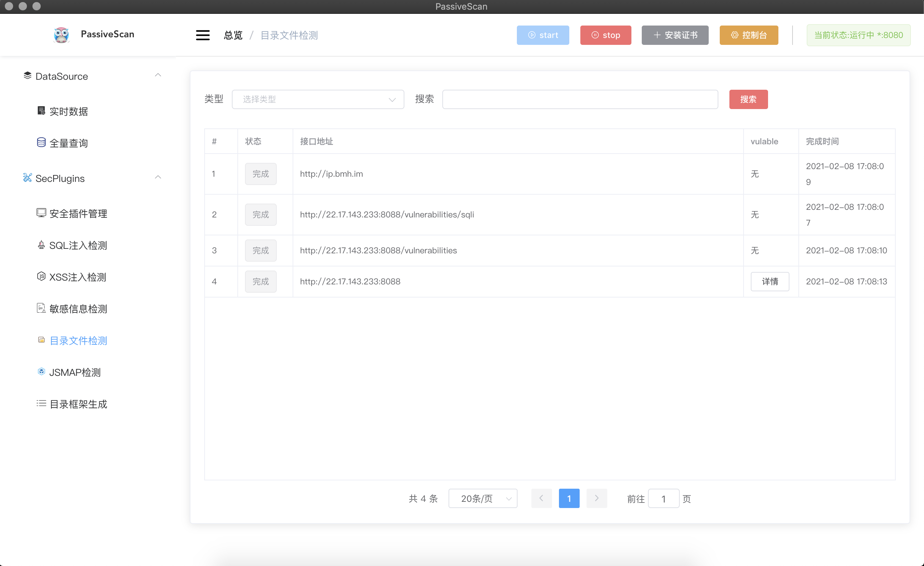Open the 20条/页 page size dropdown
The width and height of the screenshot is (924, 566).
pyautogui.click(x=483, y=498)
